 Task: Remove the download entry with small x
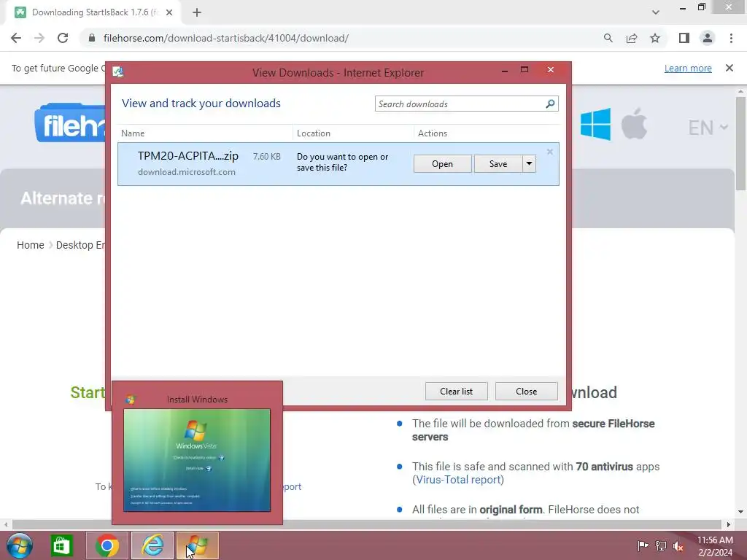click(x=550, y=152)
